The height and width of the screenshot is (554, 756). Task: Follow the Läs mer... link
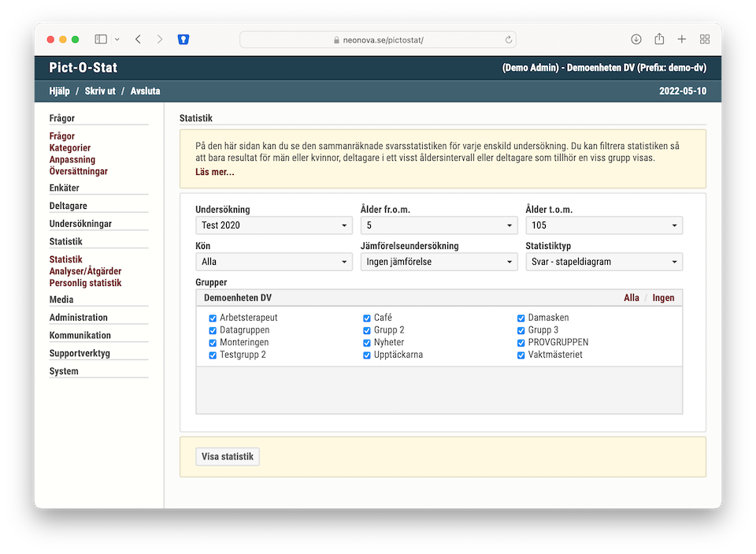pos(214,173)
